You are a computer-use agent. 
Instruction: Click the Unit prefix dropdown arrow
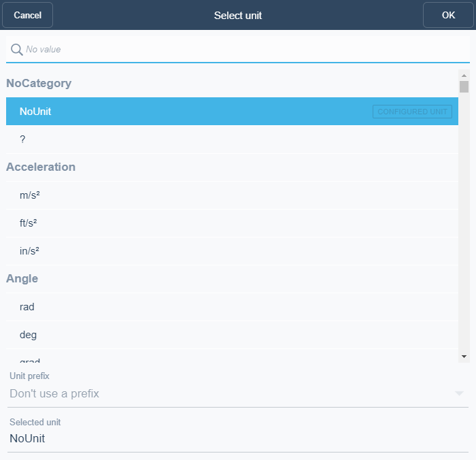tap(459, 394)
